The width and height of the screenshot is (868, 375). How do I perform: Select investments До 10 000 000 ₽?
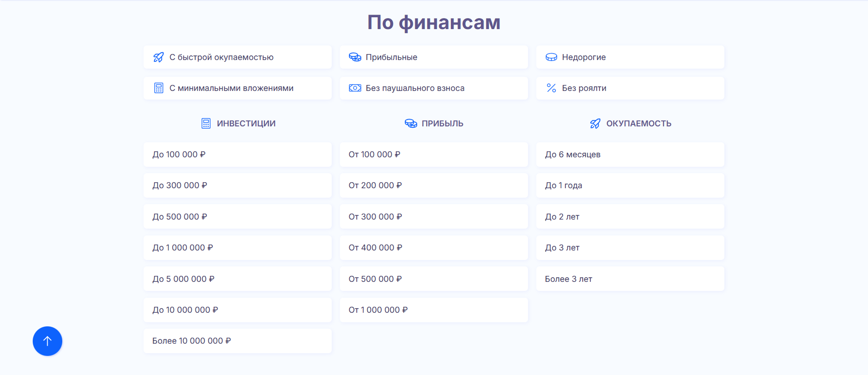238,310
